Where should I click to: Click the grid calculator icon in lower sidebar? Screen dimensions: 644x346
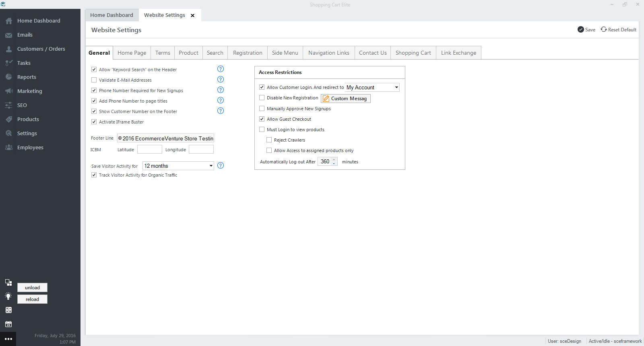(8, 310)
